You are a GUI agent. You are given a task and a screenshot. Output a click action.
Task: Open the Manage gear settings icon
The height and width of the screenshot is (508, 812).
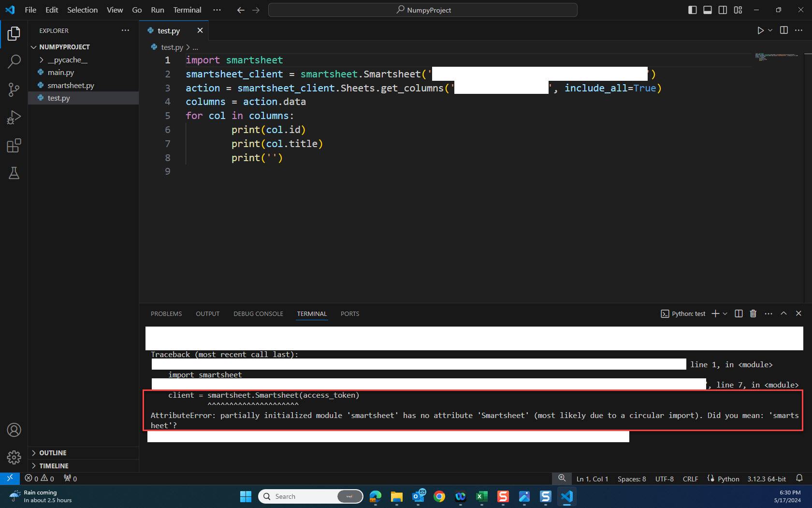[x=14, y=457]
